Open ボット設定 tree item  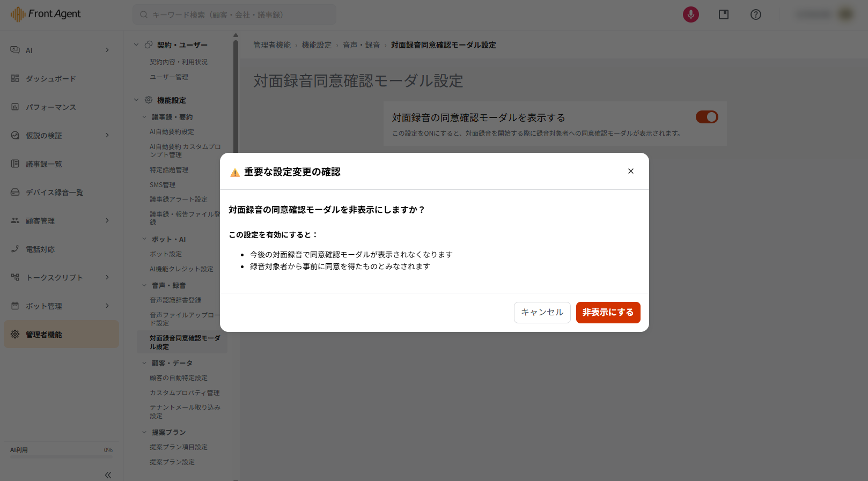pos(166,254)
